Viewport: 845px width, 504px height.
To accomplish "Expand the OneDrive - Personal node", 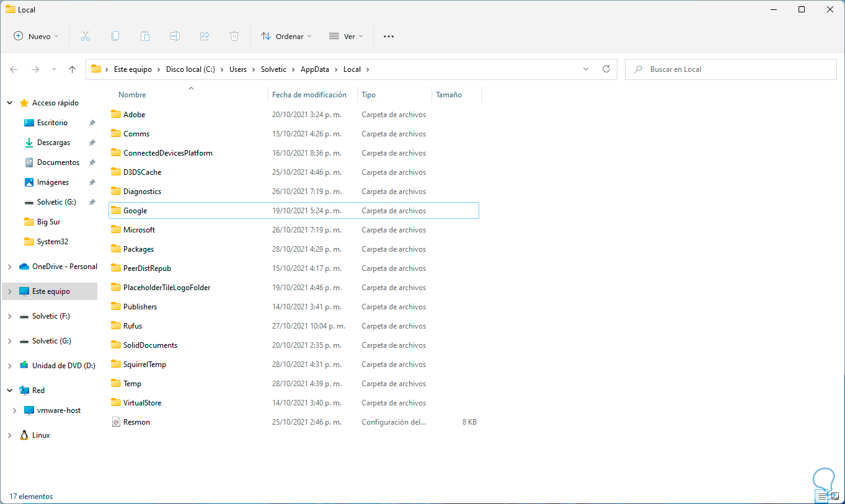I will [x=9, y=267].
